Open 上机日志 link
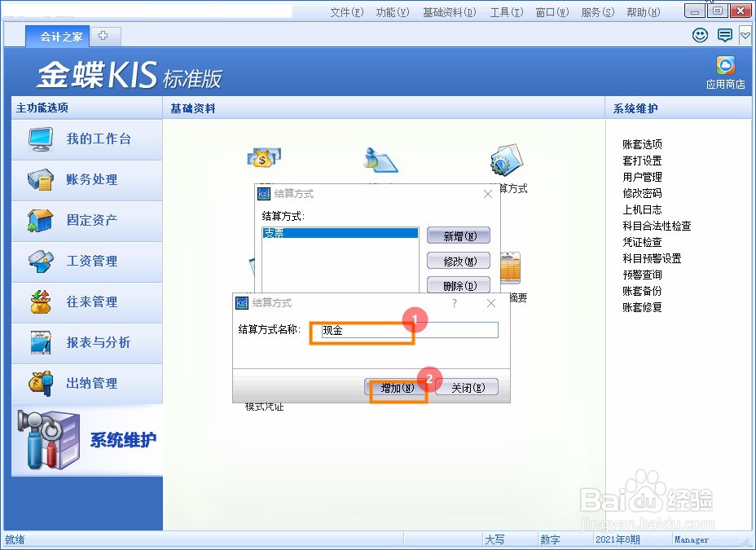 [642, 209]
